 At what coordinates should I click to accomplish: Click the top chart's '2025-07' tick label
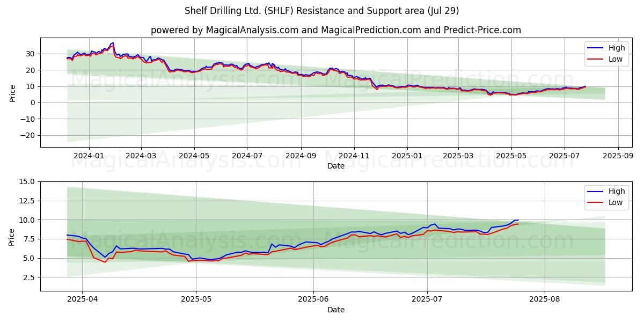(x=565, y=156)
